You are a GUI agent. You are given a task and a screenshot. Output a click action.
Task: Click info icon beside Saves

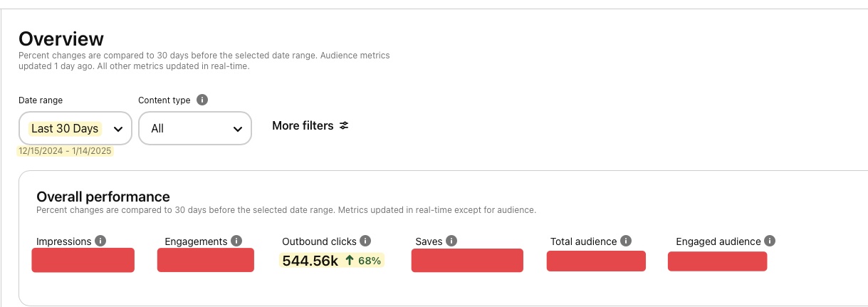(x=451, y=241)
